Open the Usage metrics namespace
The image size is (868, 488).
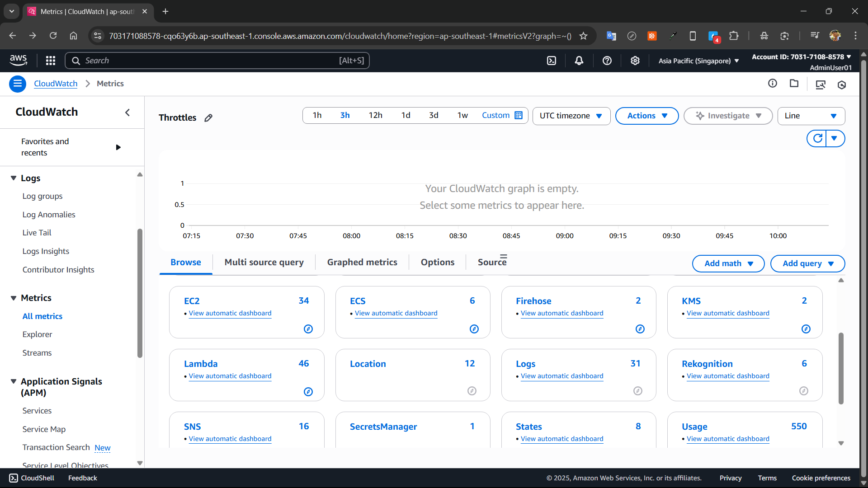(694, 427)
